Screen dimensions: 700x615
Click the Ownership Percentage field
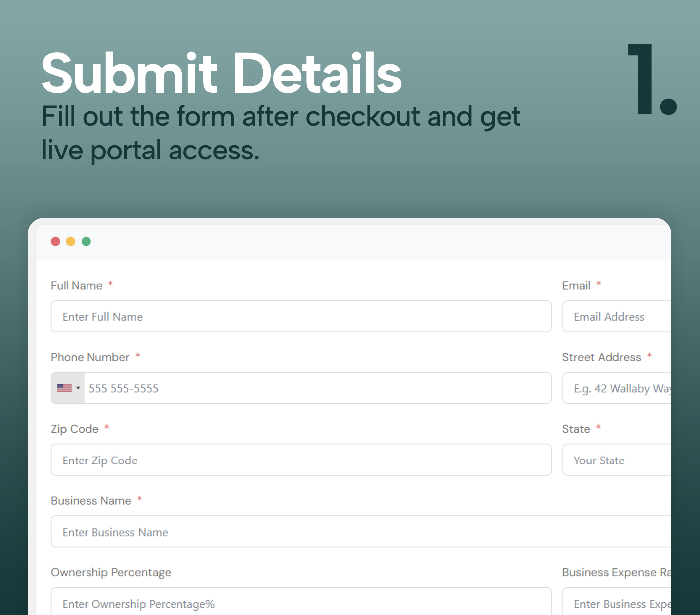(301, 602)
